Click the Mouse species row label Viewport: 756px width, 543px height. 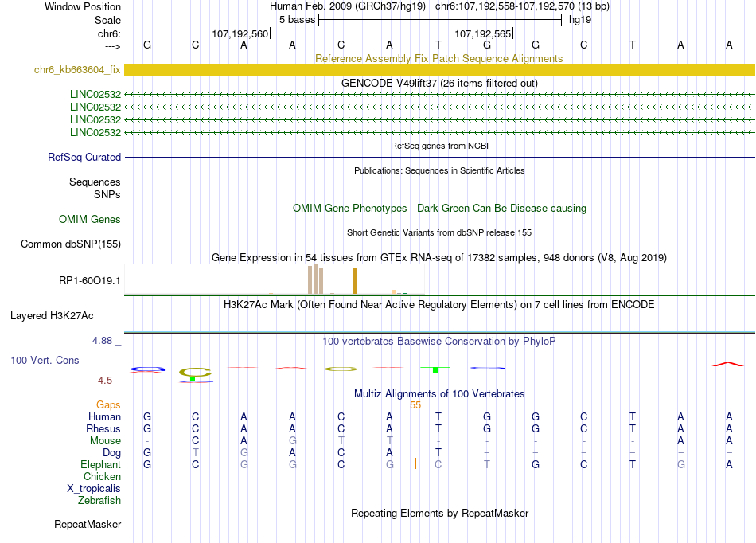click(105, 441)
